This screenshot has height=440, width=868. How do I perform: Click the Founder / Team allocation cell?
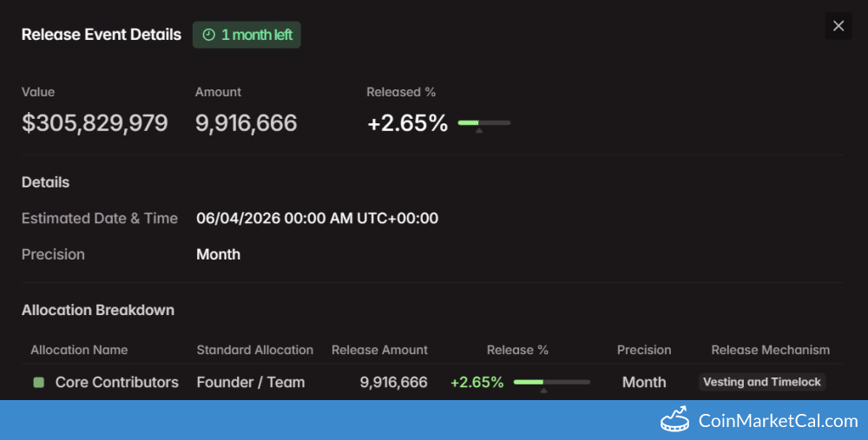click(250, 382)
